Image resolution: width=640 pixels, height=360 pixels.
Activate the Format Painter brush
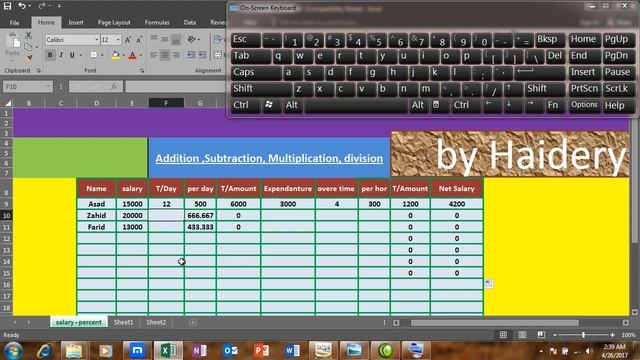coord(29,58)
